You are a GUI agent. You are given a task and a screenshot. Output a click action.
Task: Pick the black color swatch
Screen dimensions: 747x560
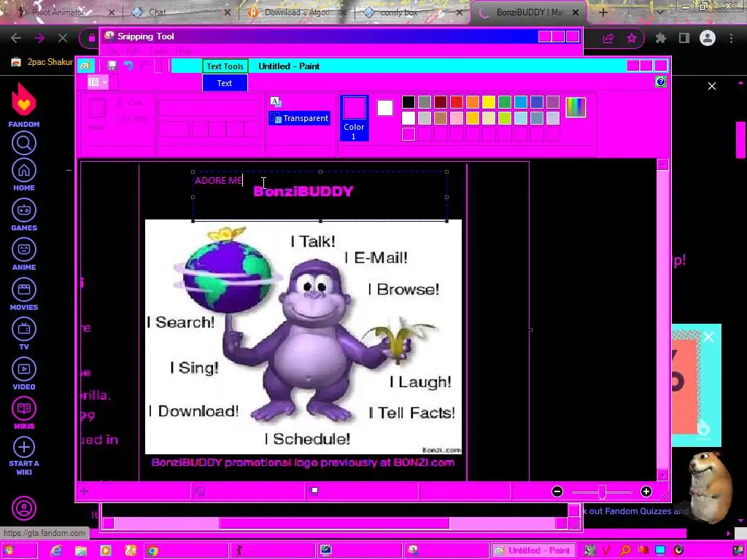pyautogui.click(x=409, y=102)
